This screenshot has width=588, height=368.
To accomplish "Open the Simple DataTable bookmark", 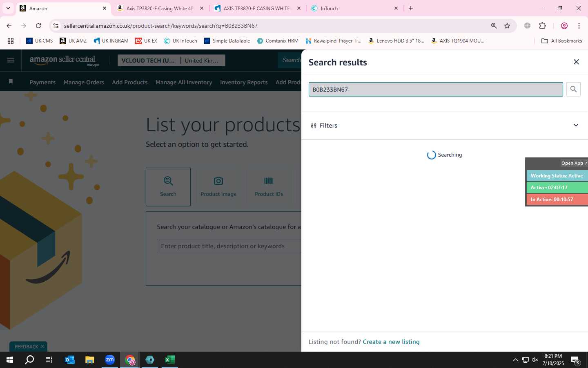I will (x=227, y=41).
